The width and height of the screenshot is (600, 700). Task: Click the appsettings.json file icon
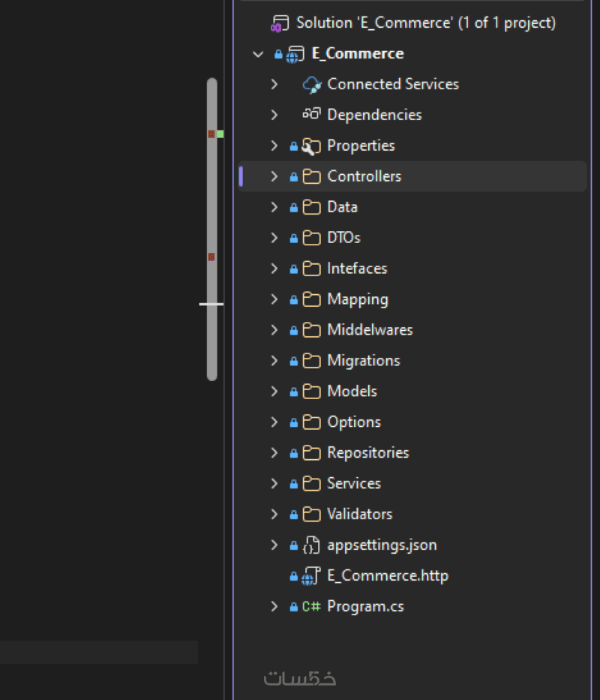[x=311, y=545]
